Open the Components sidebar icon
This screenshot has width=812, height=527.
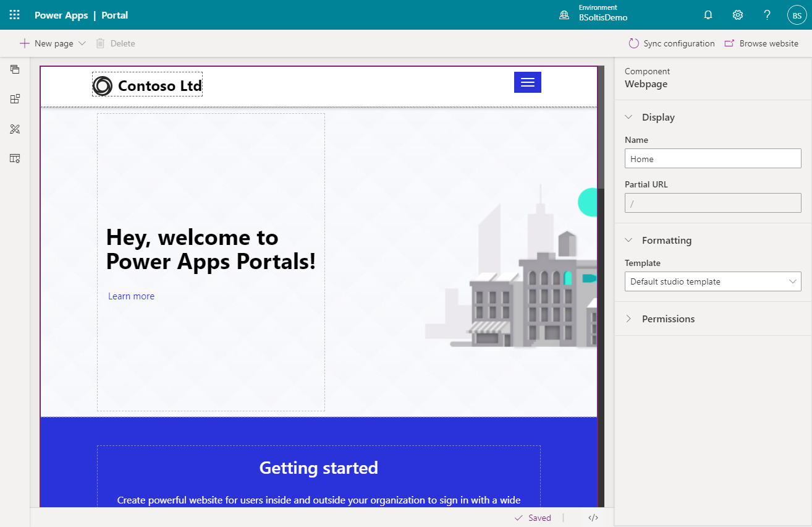coord(15,99)
